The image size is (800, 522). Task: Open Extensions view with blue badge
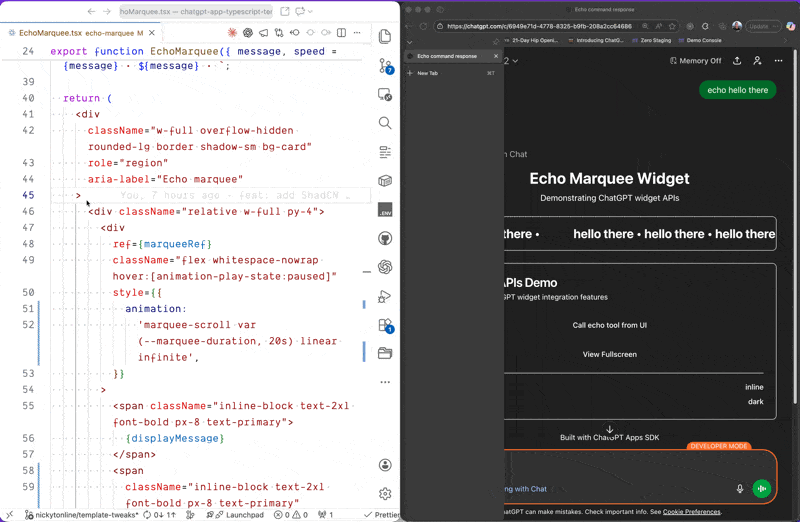(386, 326)
